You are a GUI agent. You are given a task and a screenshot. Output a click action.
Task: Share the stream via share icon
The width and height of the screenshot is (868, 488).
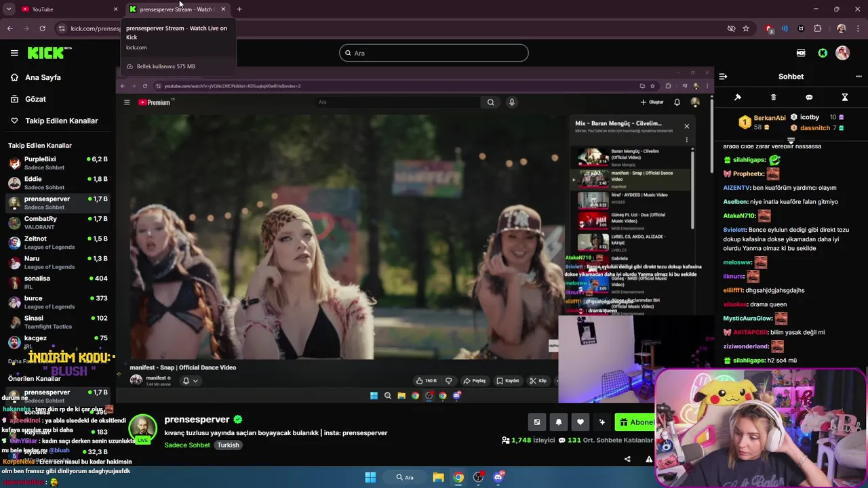[627, 459]
